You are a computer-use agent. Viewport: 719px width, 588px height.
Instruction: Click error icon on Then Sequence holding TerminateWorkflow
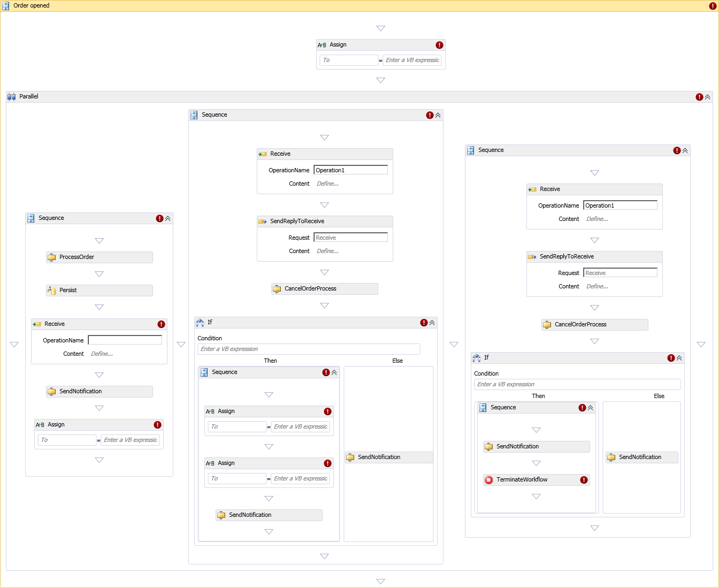click(x=582, y=408)
